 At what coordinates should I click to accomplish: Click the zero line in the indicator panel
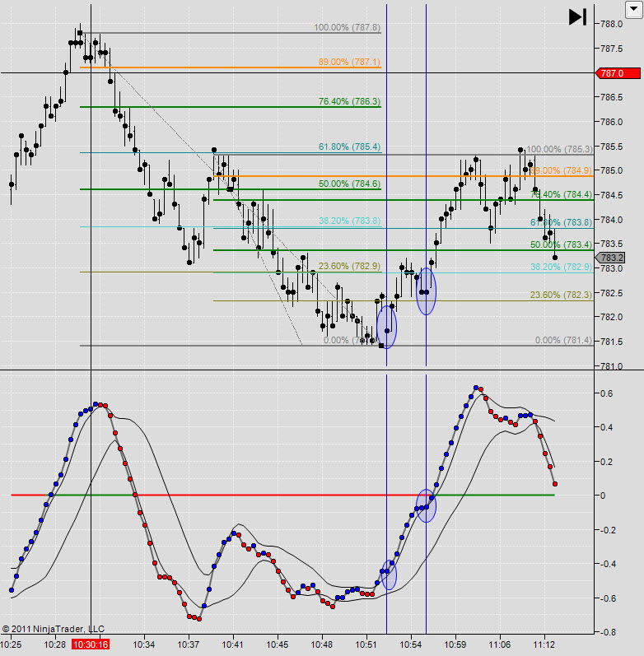click(x=282, y=495)
